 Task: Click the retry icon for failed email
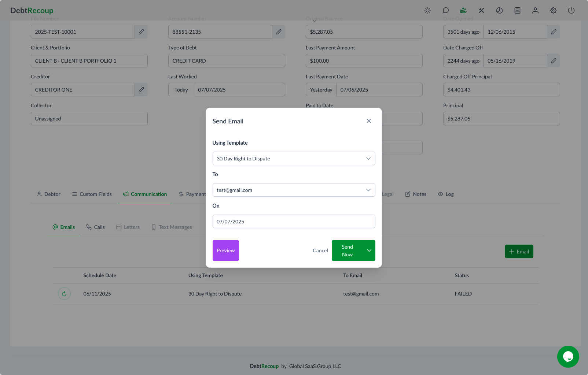coord(64,294)
